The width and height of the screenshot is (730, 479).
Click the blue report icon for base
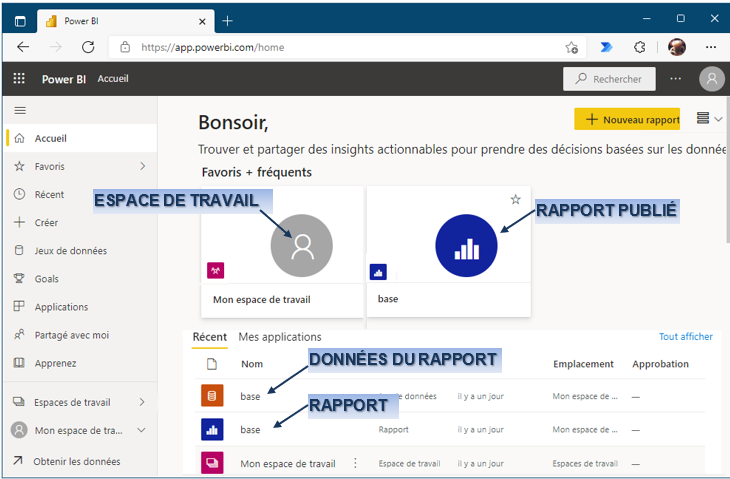pyautogui.click(x=212, y=429)
